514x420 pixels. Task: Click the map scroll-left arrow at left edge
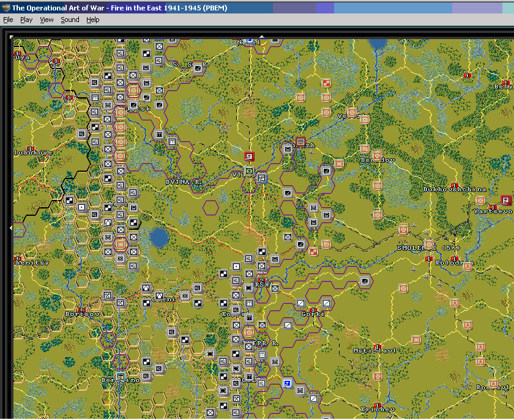click(x=12, y=227)
